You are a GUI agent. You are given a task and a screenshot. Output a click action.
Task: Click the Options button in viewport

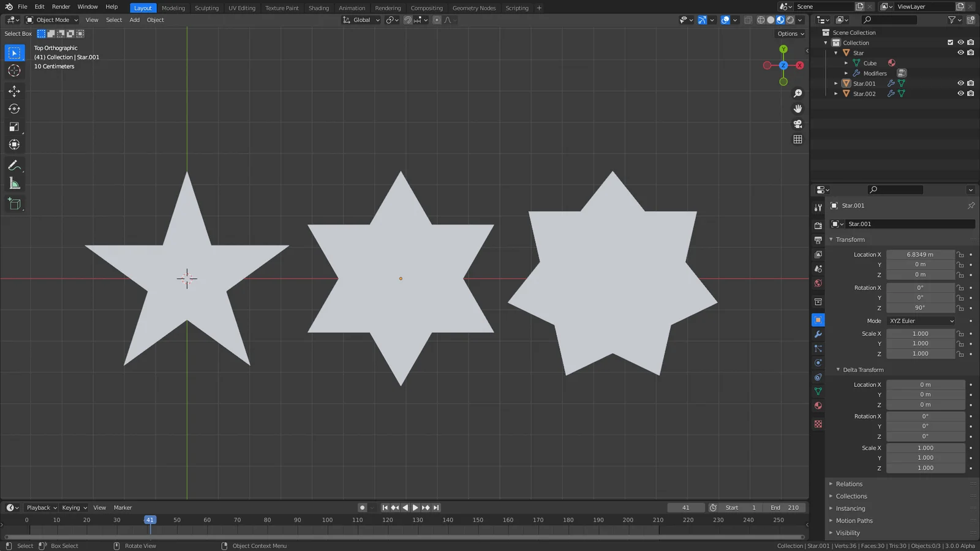pos(790,34)
